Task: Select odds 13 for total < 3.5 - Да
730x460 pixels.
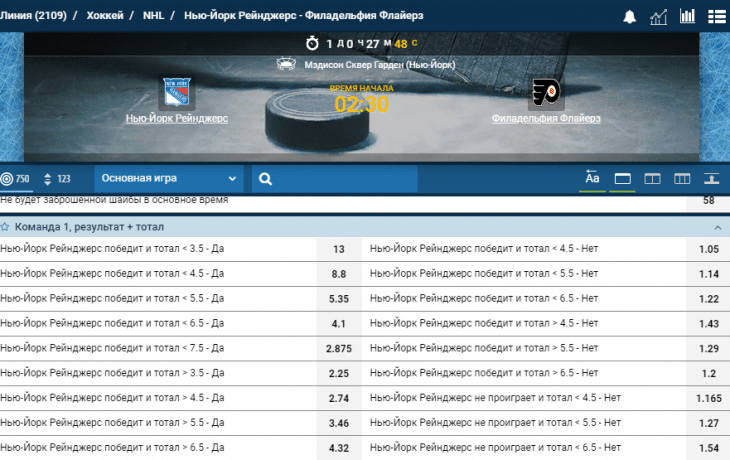Action: [x=338, y=250]
